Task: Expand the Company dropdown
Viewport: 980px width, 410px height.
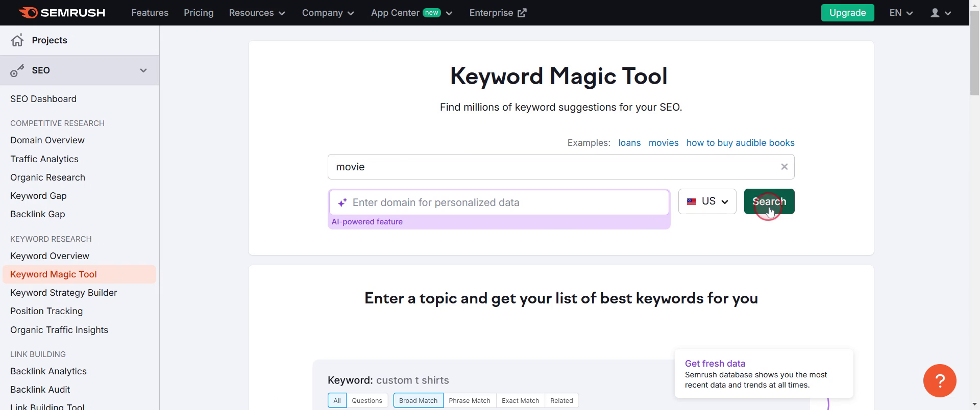Action: click(328, 13)
